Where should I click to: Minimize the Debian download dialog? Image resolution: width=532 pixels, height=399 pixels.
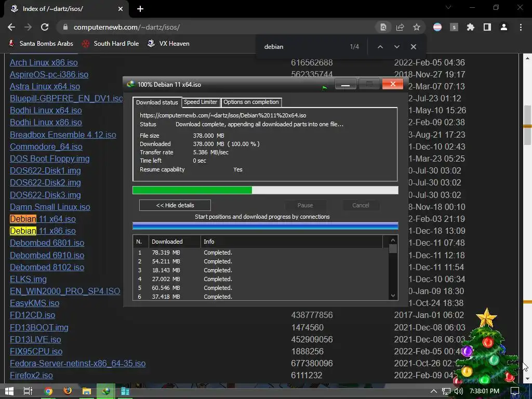click(345, 84)
